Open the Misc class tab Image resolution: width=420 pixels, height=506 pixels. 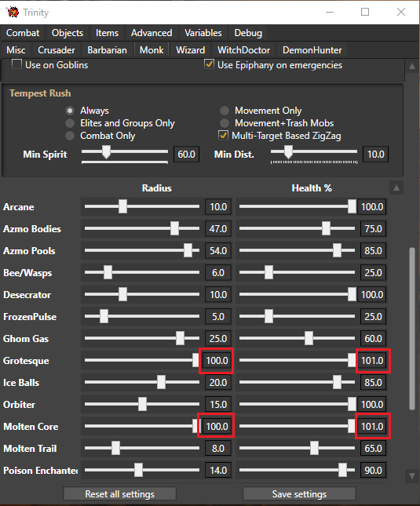coord(16,50)
